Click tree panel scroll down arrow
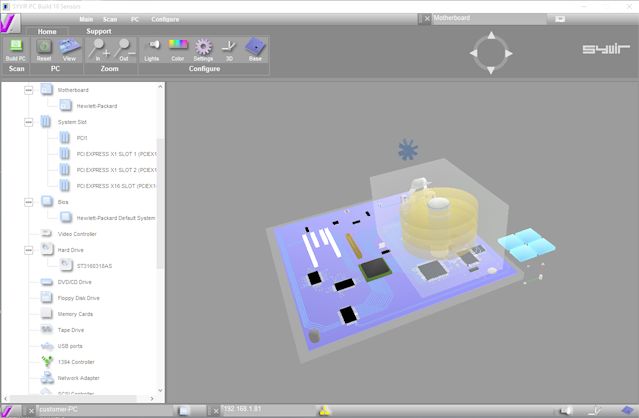The image size is (639, 418). click(x=160, y=390)
